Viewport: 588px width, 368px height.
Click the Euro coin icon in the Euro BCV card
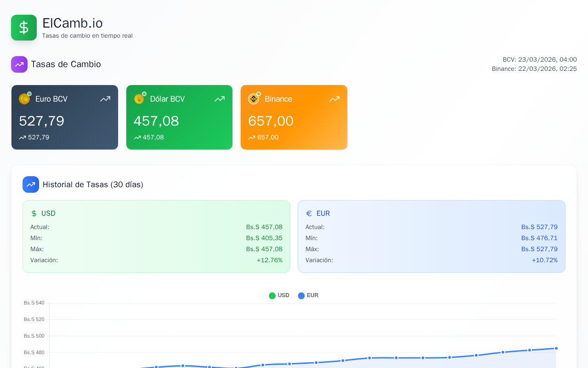tap(24, 99)
